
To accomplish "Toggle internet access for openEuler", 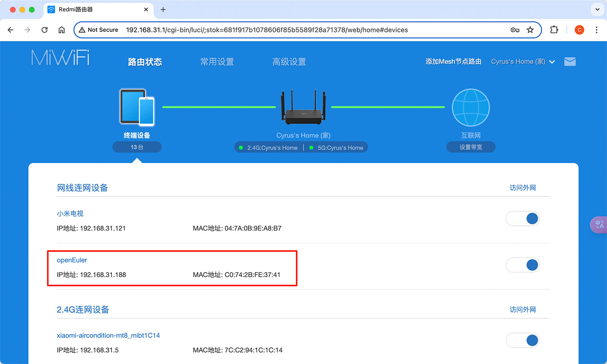I will [x=523, y=265].
